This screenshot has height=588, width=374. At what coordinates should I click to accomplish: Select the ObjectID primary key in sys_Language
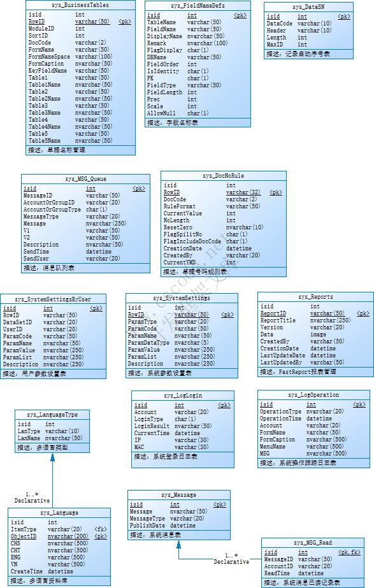point(24,536)
